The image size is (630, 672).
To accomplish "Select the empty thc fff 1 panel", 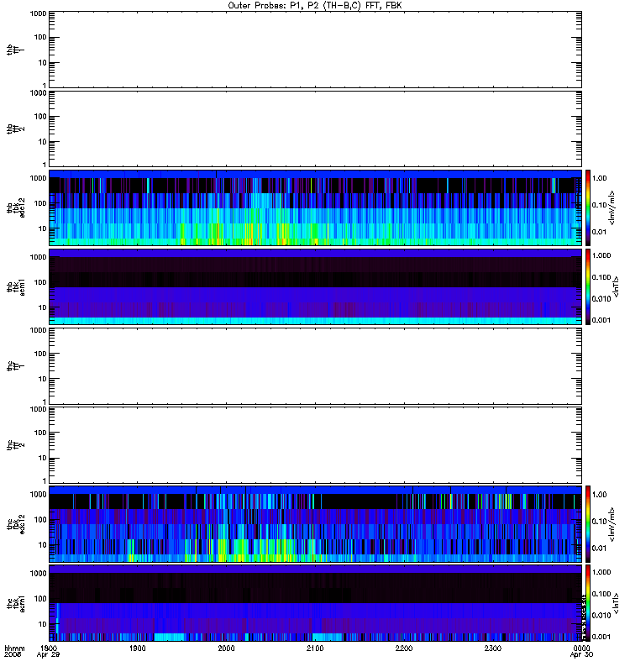I will click(x=315, y=366).
